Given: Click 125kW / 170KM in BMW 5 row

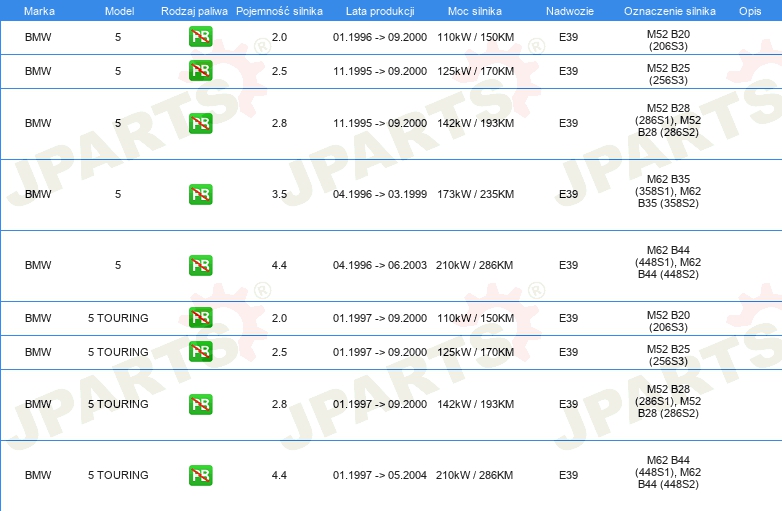Looking at the screenshot, I should [x=475, y=71].
